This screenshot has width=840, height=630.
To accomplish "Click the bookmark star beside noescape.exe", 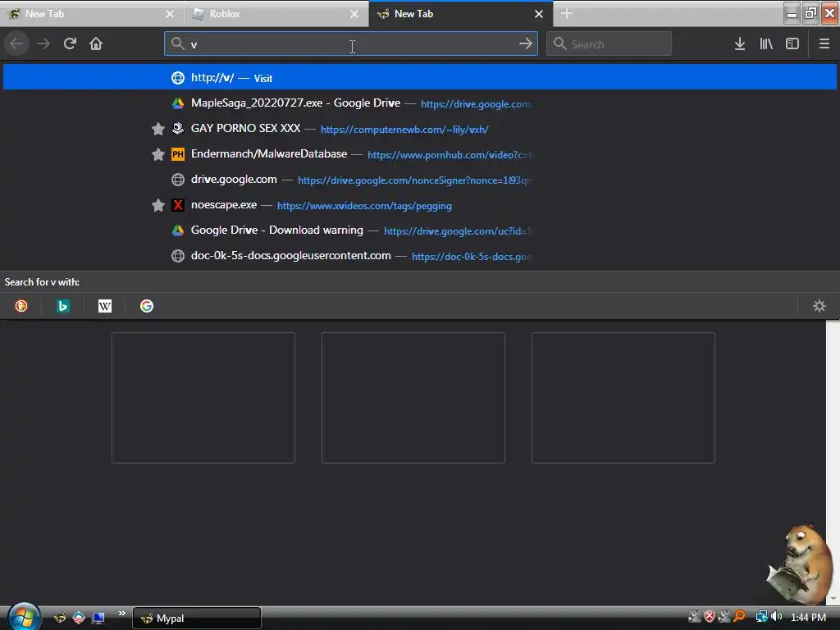I will pos(158,205).
